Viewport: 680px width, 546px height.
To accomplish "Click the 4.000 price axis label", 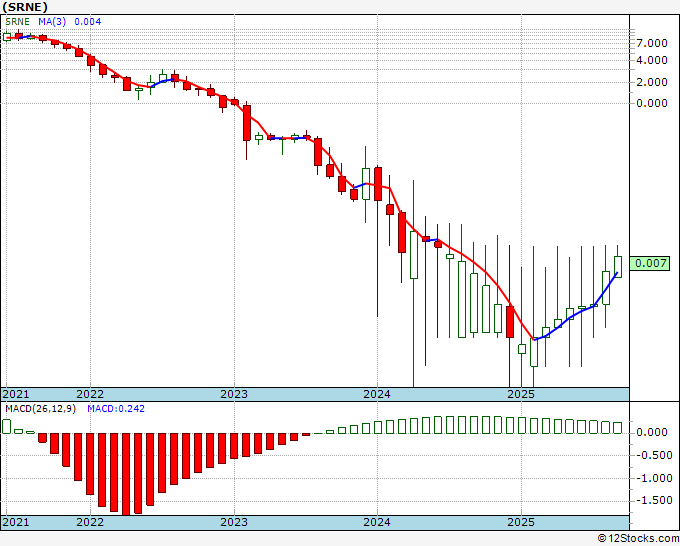I will 652,60.
